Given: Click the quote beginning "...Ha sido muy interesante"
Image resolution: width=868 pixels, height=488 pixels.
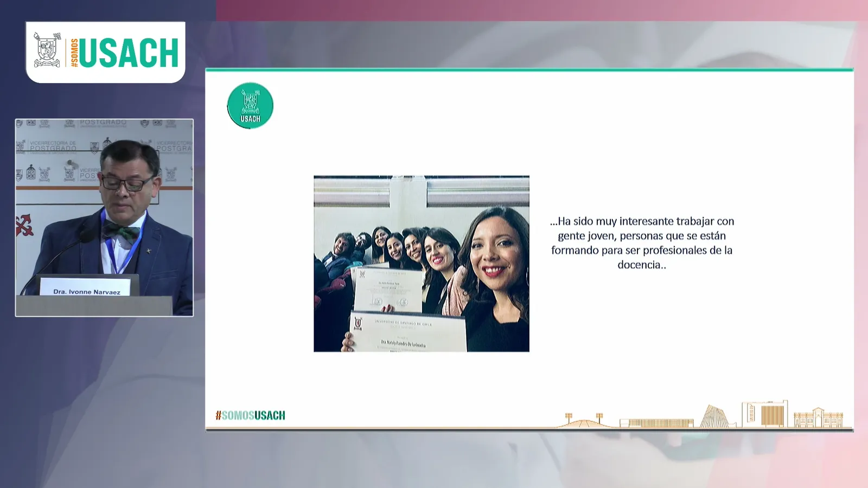Looking at the screenshot, I should point(642,243).
